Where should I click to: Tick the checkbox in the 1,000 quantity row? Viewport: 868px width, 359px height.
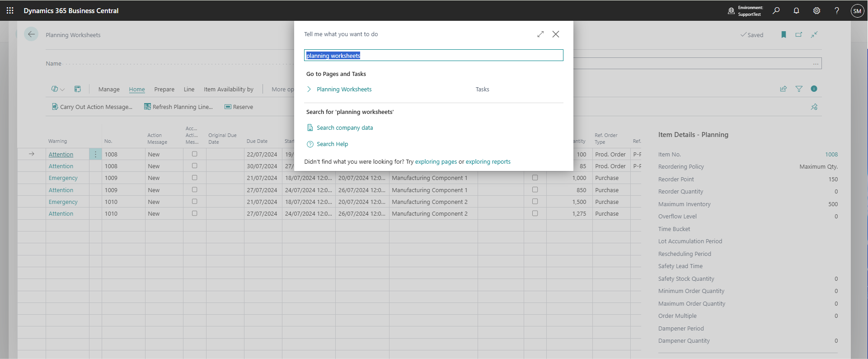(x=535, y=178)
